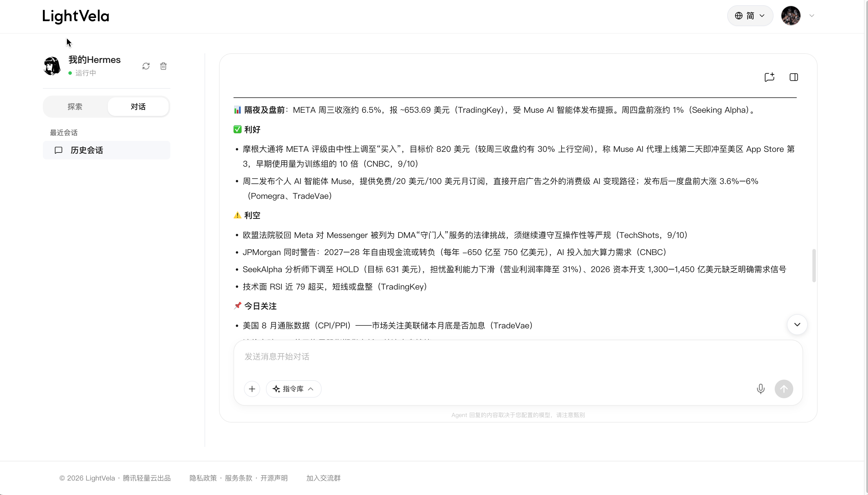The width and height of the screenshot is (868, 495).
Task: Click the LightVela logo
Action: (75, 16)
